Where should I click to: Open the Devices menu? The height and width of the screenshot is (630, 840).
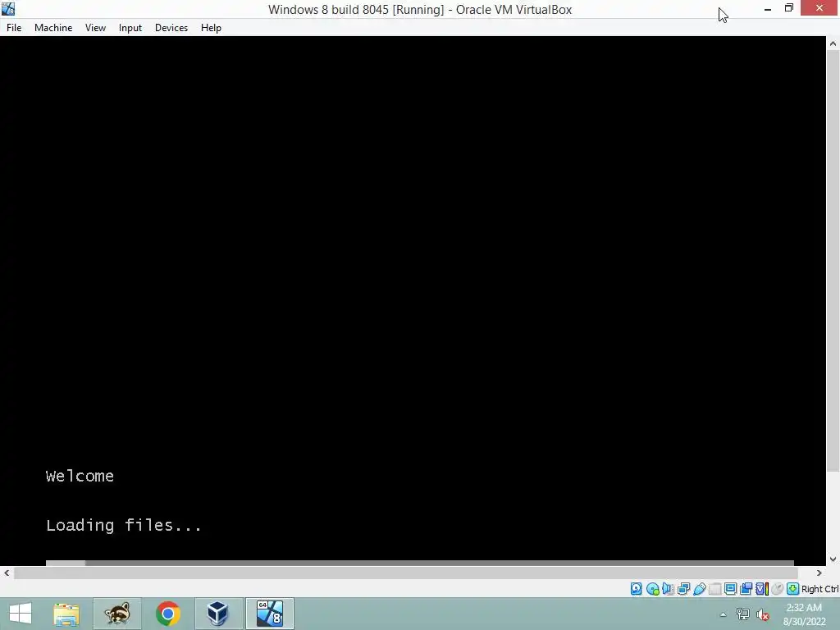pyautogui.click(x=171, y=28)
